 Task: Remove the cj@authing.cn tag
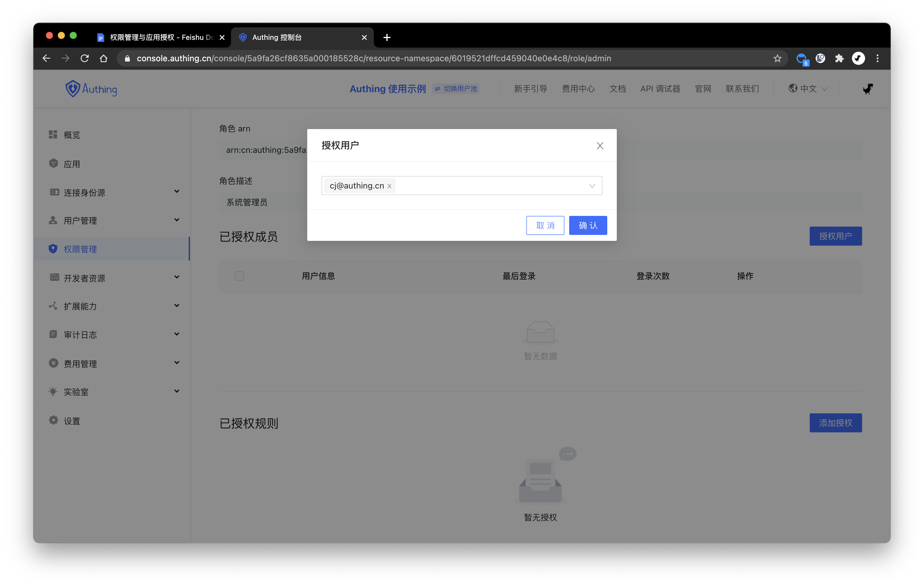click(389, 186)
